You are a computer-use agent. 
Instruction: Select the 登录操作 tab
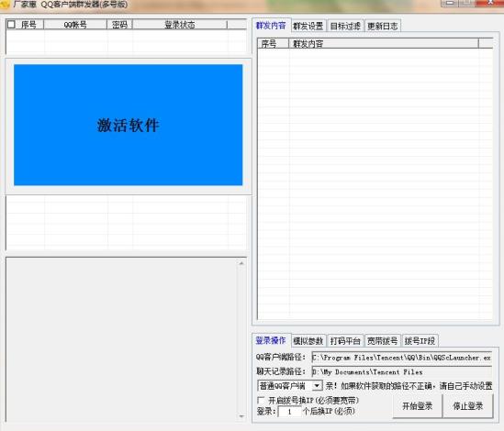coord(271,340)
